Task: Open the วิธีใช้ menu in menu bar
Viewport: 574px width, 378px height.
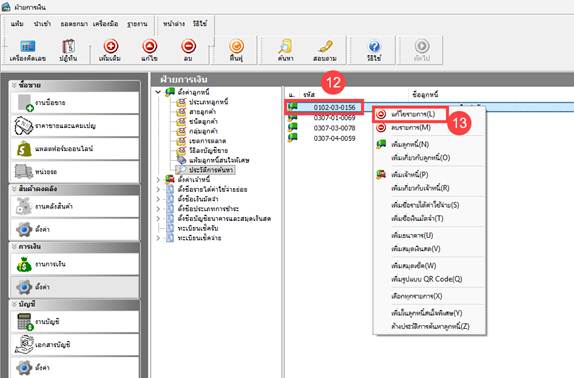Action: pyautogui.click(x=200, y=24)
